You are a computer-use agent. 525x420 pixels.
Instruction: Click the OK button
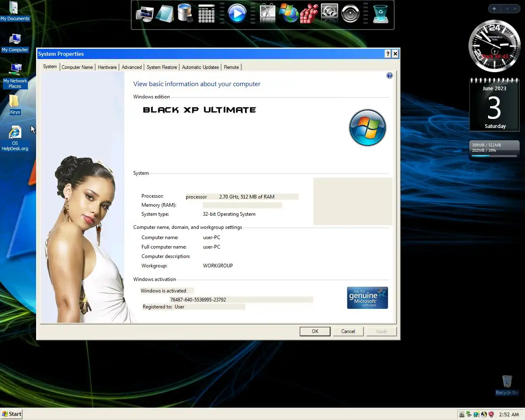[315, 331]
